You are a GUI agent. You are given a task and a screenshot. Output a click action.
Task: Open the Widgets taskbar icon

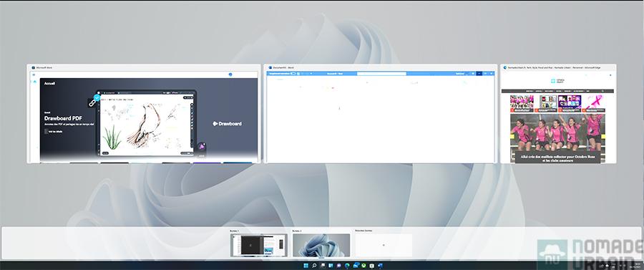point(331,266)
